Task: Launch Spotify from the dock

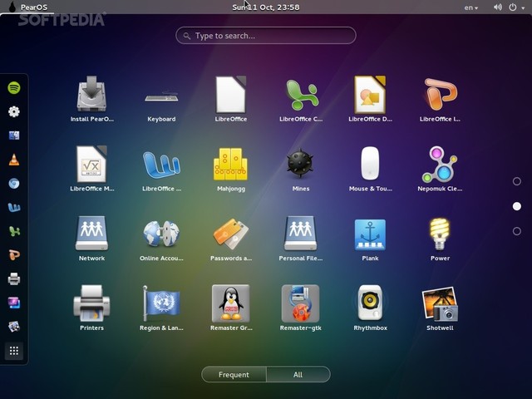Action: coord(14,88)
